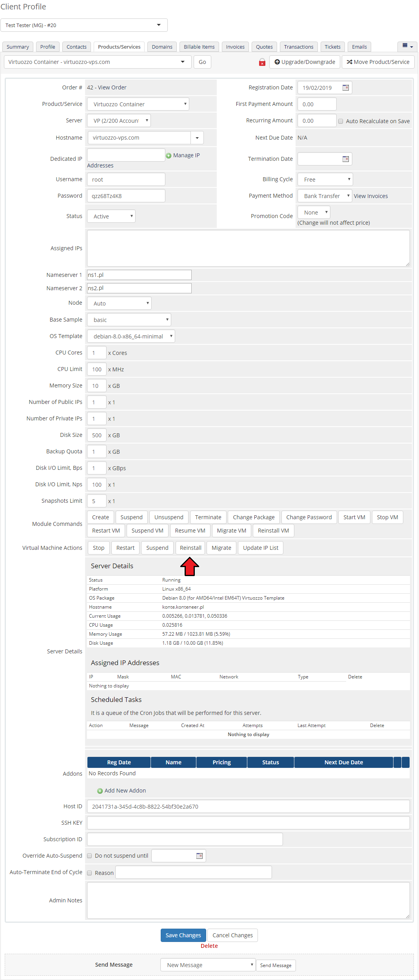
Task: Open Server VP dropdown
Action: point(119,120)
